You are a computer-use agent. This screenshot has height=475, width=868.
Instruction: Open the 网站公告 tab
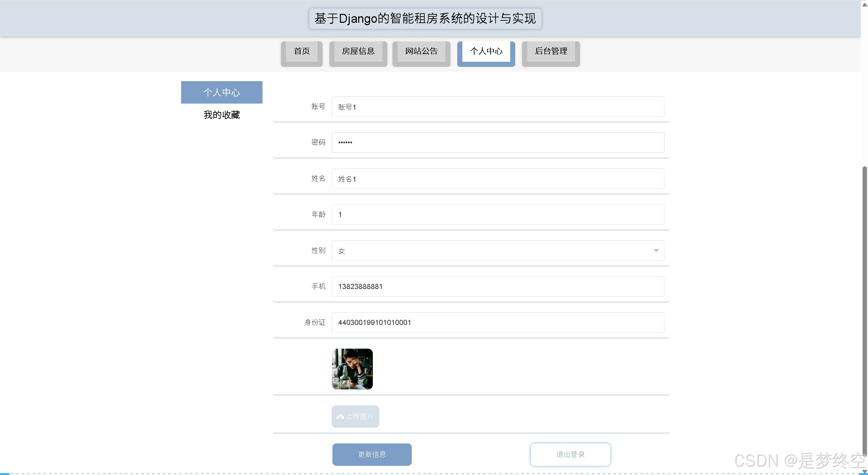click(x=421, y=51)
